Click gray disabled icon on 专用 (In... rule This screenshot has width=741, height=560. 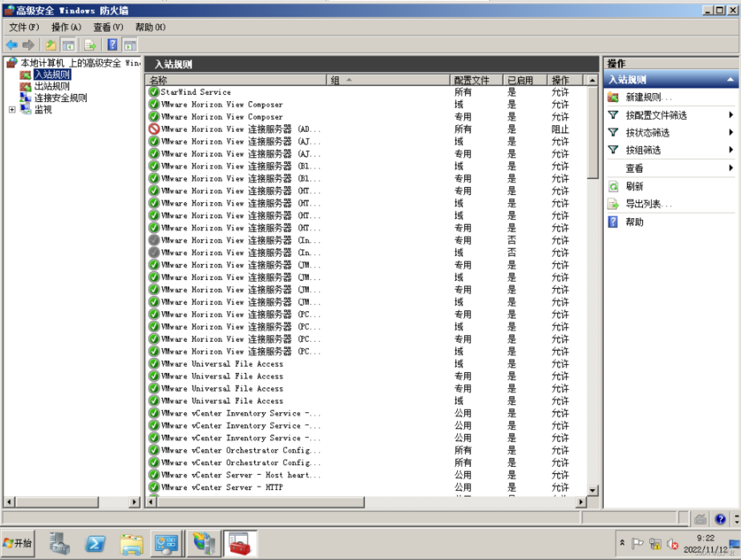pyautogui.click(x=153, y=240)
